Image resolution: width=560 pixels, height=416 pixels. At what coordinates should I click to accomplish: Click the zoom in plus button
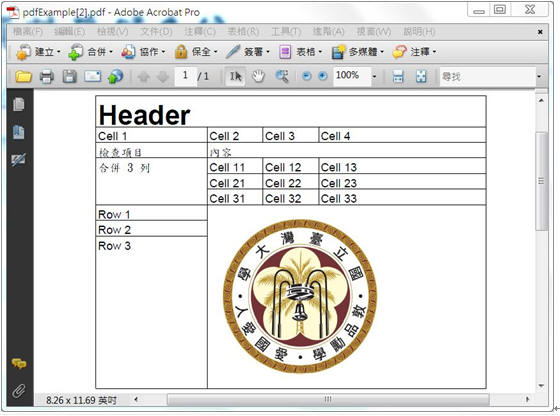pos(322,76)
